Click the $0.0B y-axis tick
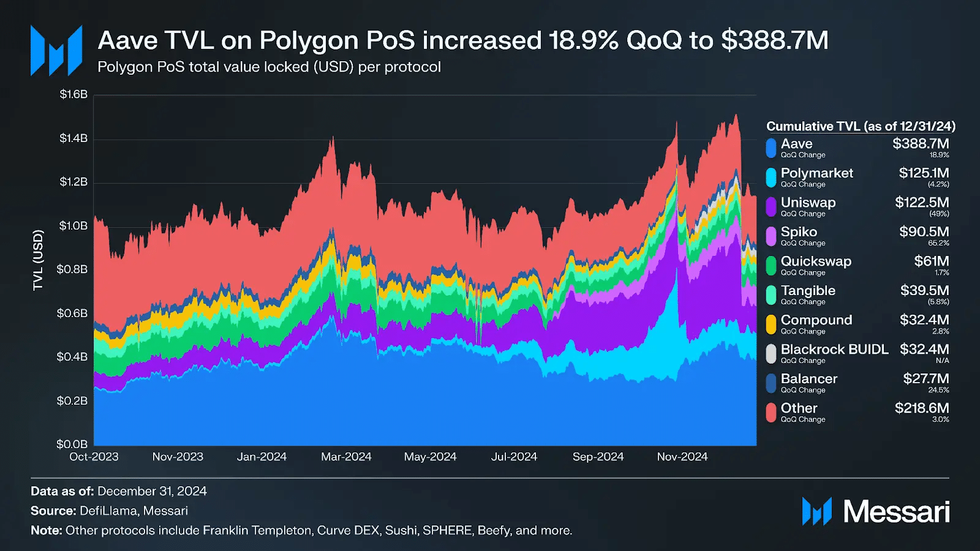This screenshot has height=551, width=980. point(72,444)
